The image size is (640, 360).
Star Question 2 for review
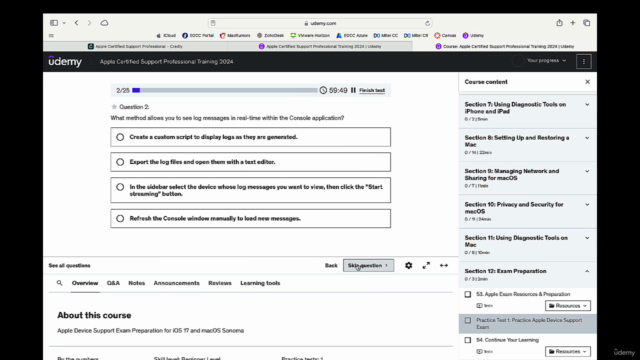114,107
